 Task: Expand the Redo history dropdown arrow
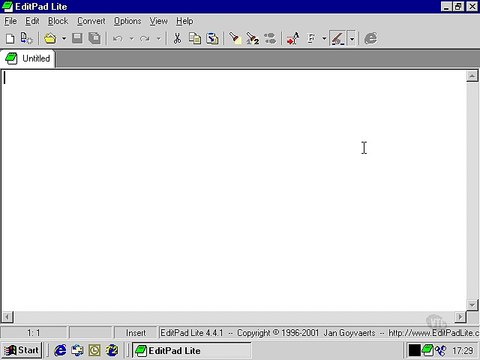click(x=159, y=39)
